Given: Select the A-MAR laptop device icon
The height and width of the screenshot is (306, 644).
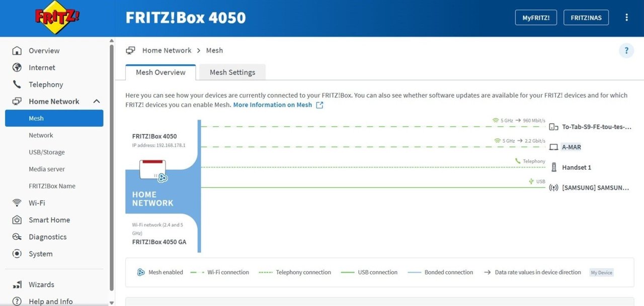Looking at the screenshot, I should [x=553, y=147].
